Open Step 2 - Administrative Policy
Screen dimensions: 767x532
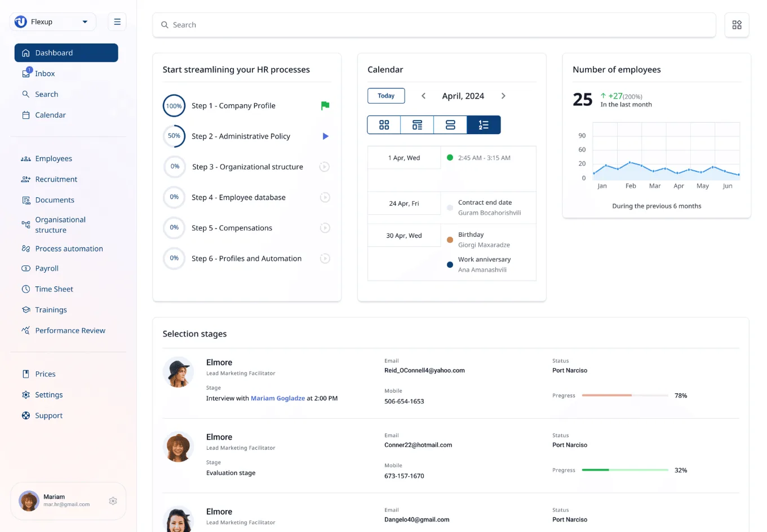[241, 136]
